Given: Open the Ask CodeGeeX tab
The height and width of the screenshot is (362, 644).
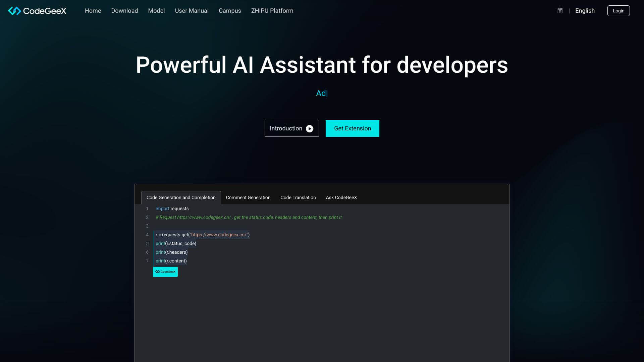Looking at the screenshot, I should coord(341,197).
